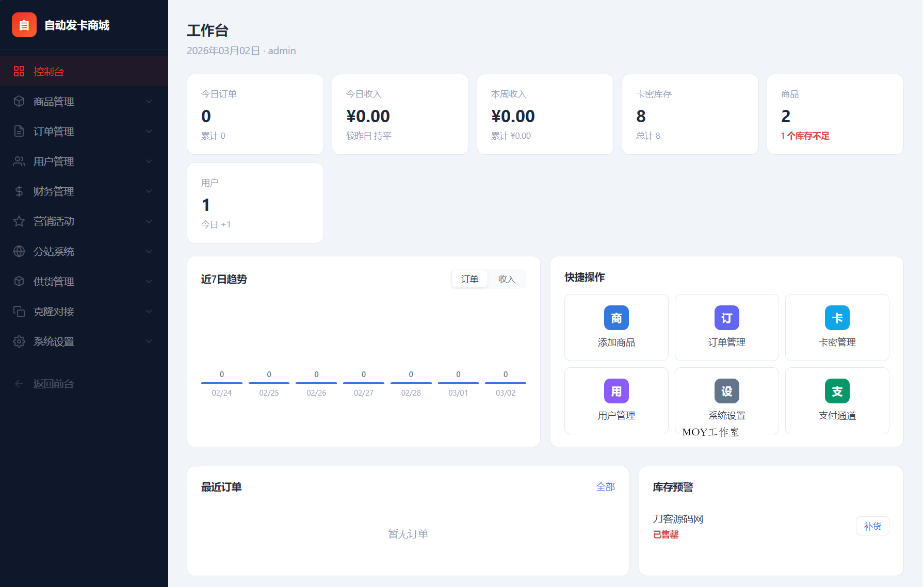The image size is (924, 587).
Task: Switch to the 收入 tab in trend chart
Action: point(507,279)
